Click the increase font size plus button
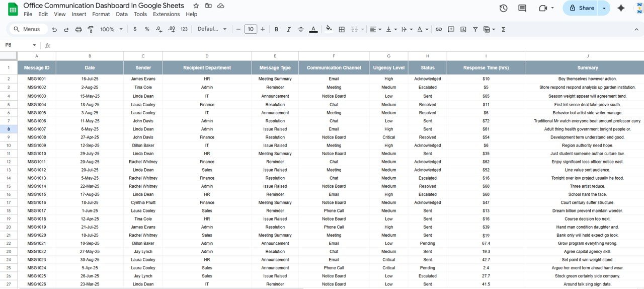 [263, 29]
